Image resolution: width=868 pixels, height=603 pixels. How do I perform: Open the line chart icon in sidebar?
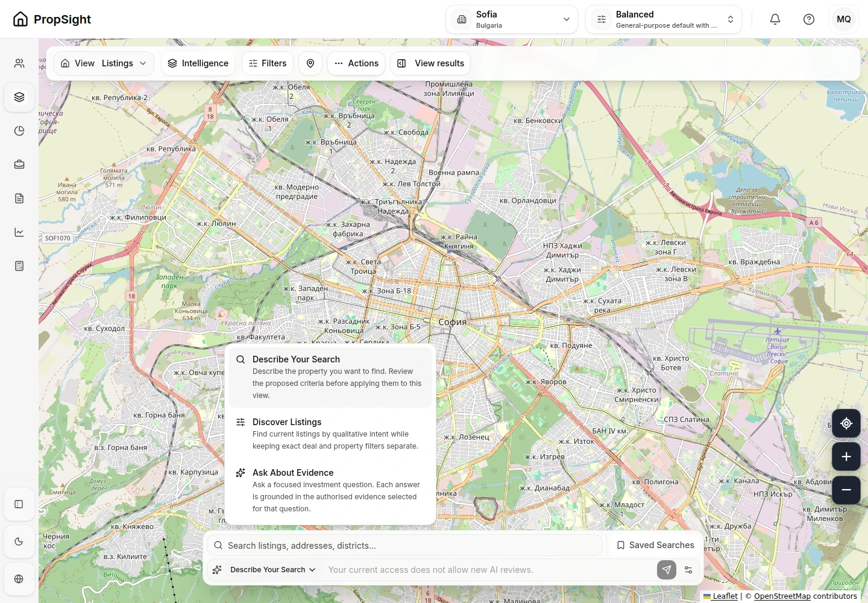pyautogui.click(x=19, y=232)
